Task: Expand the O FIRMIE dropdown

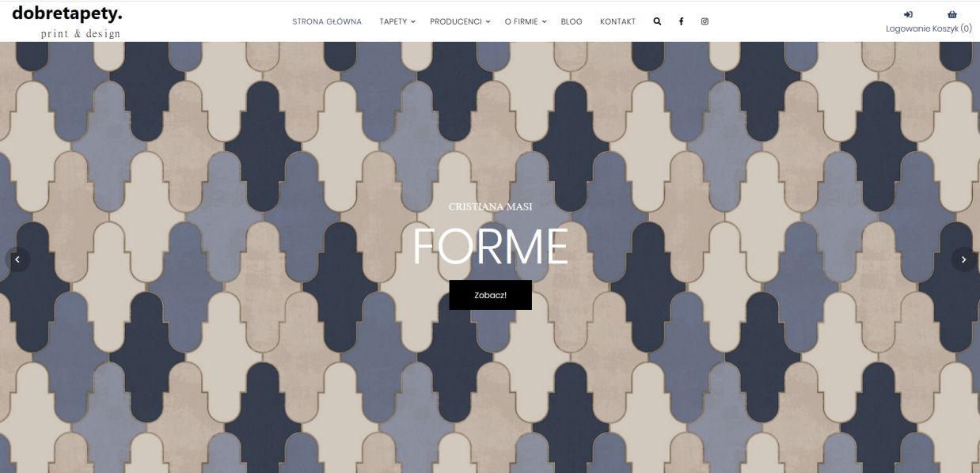Action: (526, 21)
